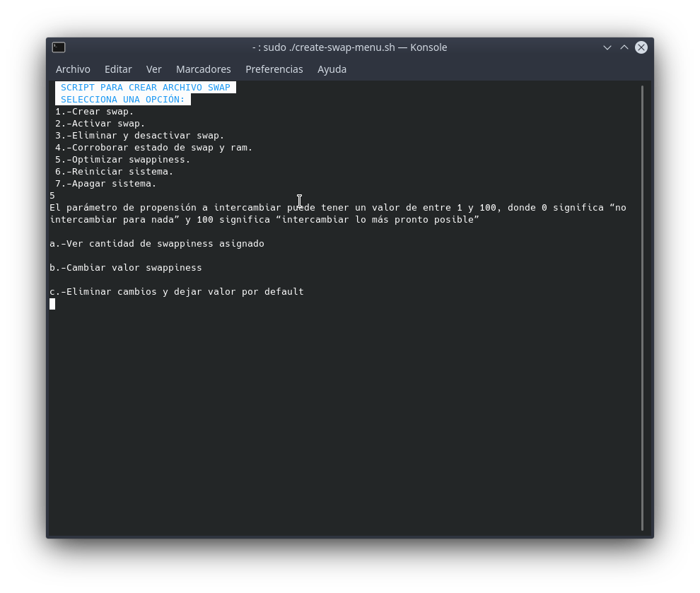Click the Konsole terminal icon in title bar
700x593 pixels.
point(59,47)
